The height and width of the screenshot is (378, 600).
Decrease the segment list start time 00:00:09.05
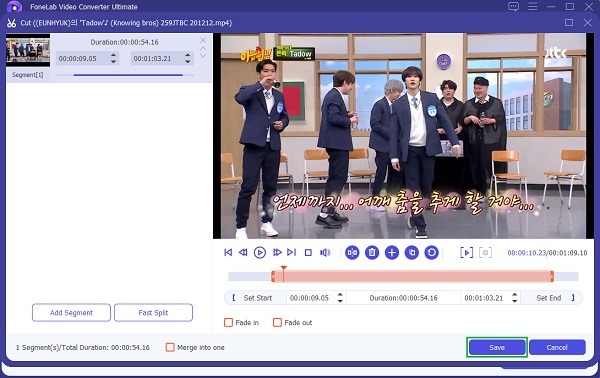113,61
